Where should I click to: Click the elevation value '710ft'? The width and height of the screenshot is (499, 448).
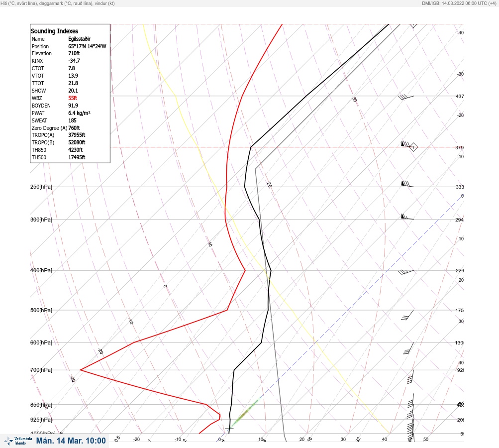pos(74,53)
